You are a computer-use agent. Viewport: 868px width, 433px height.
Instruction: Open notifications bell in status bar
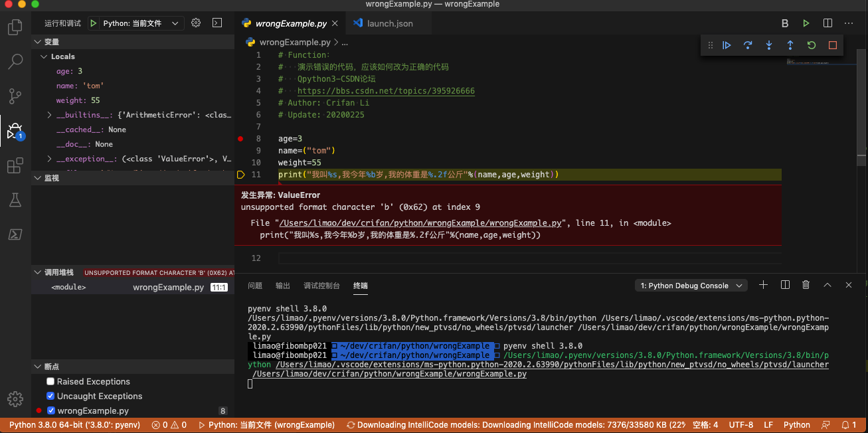point(848,425)
